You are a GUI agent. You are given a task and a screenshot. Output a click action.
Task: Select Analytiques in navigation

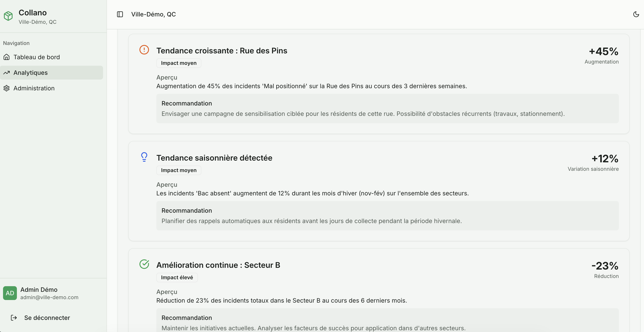(x=31, y=73)
